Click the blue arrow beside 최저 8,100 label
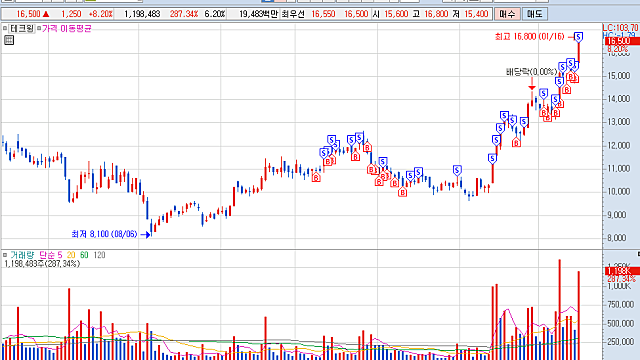Image resolution: width=640 pixels, height=360 pixels. coord(146,235)
